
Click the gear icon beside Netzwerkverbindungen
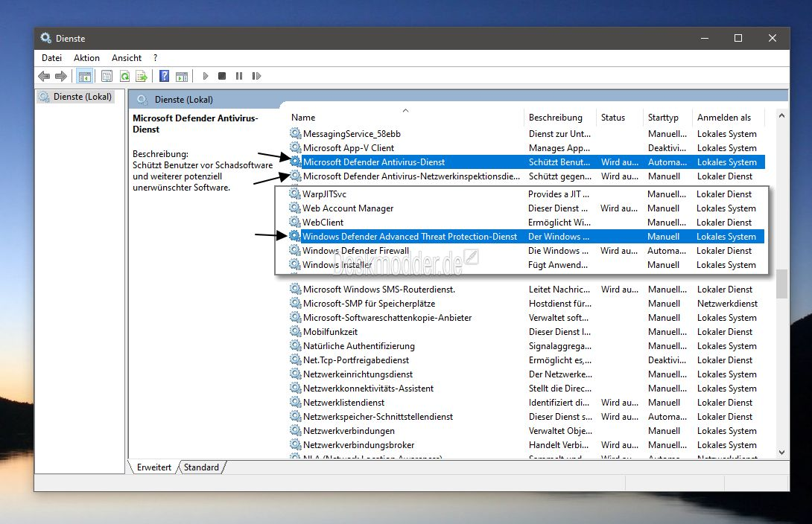coord(295,430)
